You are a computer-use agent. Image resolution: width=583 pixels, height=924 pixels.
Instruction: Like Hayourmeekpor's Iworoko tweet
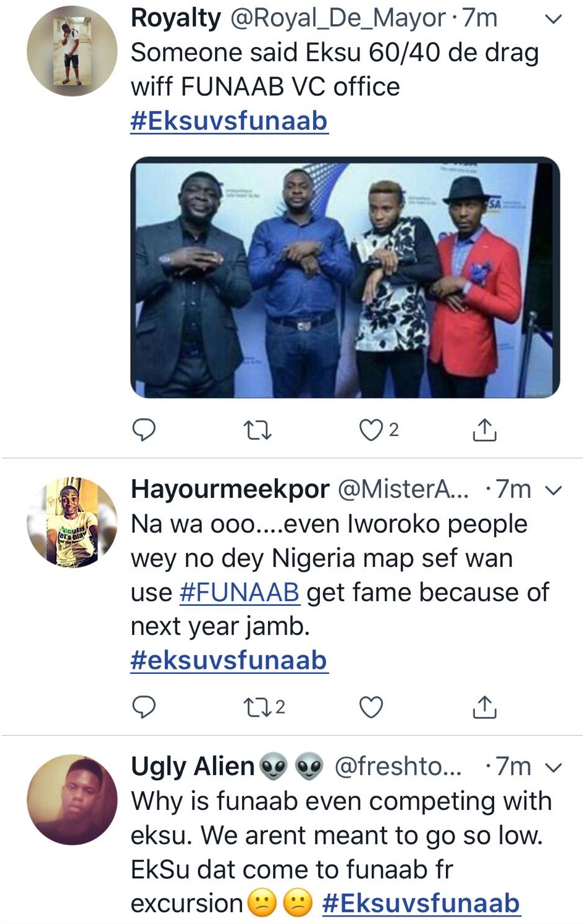371,707
